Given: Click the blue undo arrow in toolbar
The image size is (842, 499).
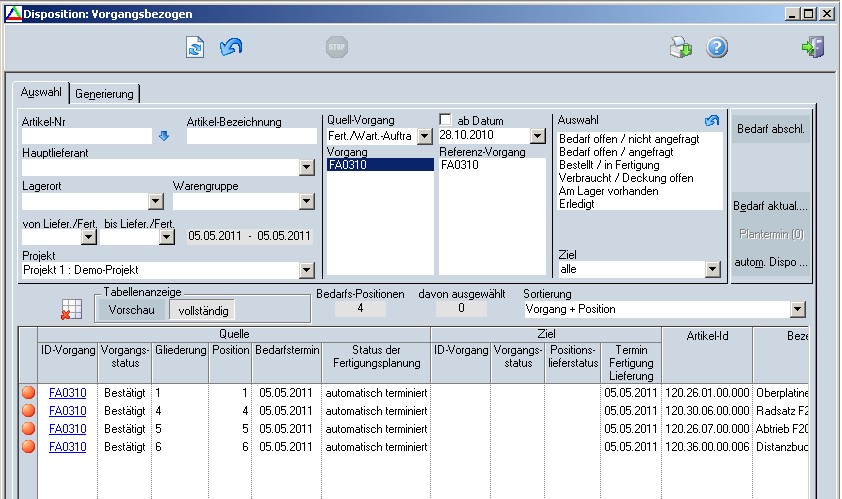Looking at the screenshot, I should (x=231, y=47).
